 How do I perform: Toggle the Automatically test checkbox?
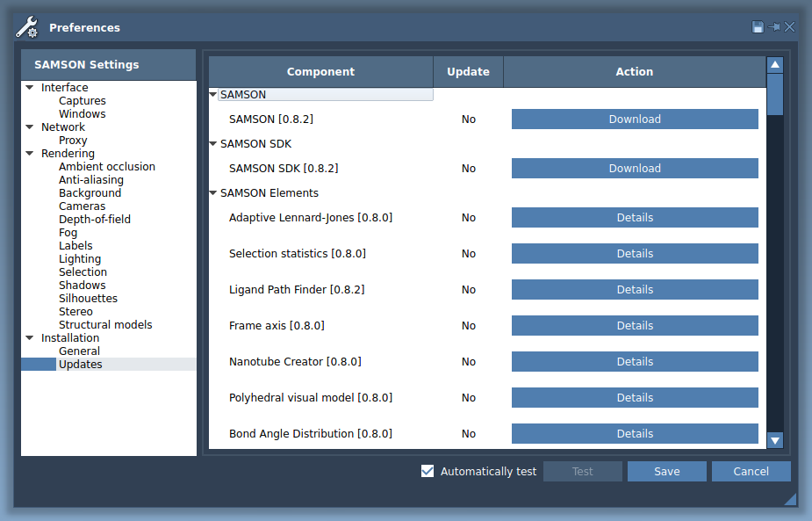point(428,471)
